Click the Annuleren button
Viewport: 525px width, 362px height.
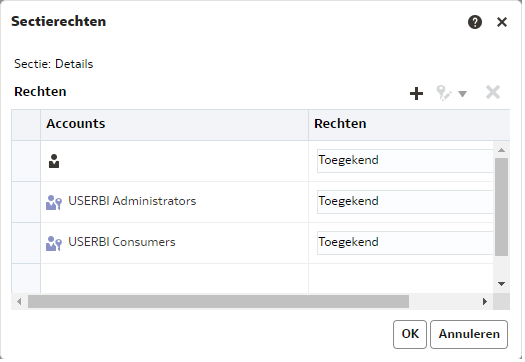coord(469,334)
